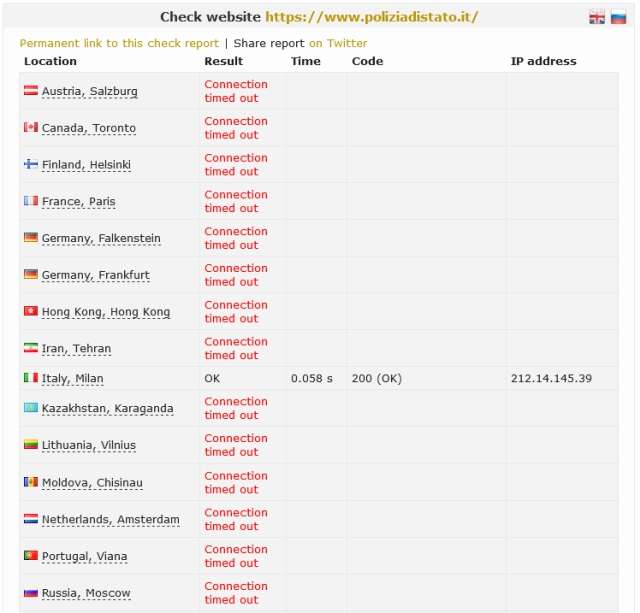Viewport: 640px width, 613px height.
Task: Select the Moldova, Chisinau location
Action: pyautogui.click(x=92, y=483)
